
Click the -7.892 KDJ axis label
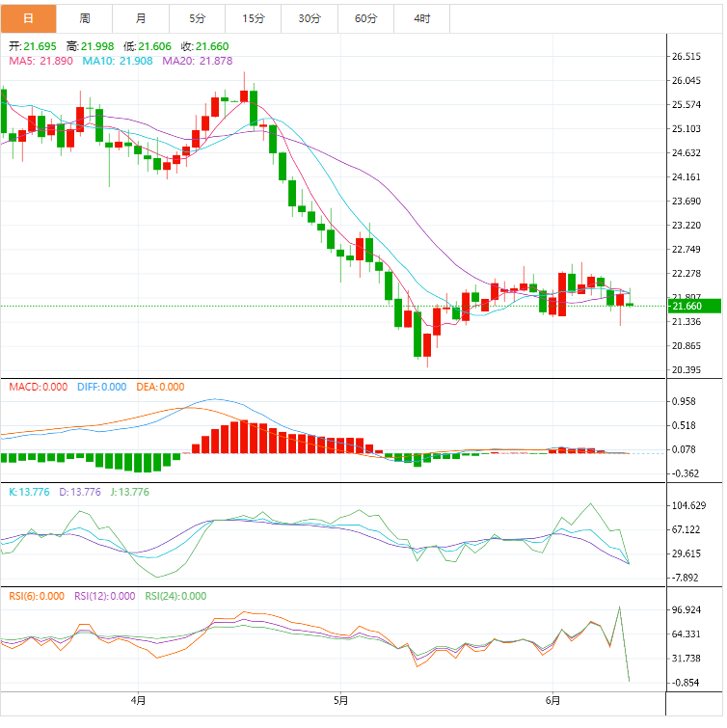[686, 578]
